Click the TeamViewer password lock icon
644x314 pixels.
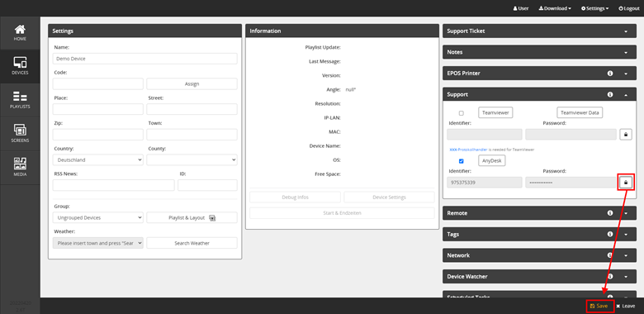pyautogui.click(x=626, y=135)
